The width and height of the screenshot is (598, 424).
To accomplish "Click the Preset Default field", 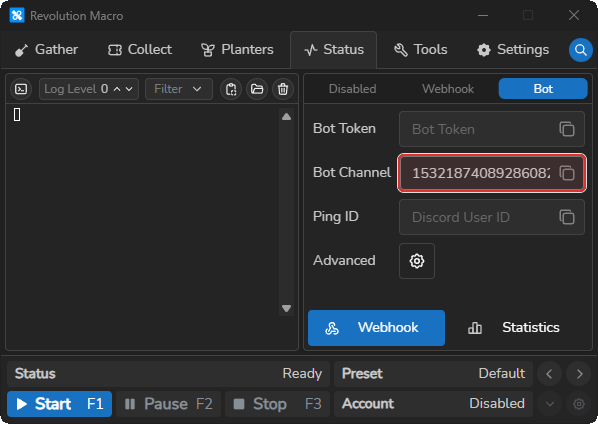I will [x=433, y=374].
